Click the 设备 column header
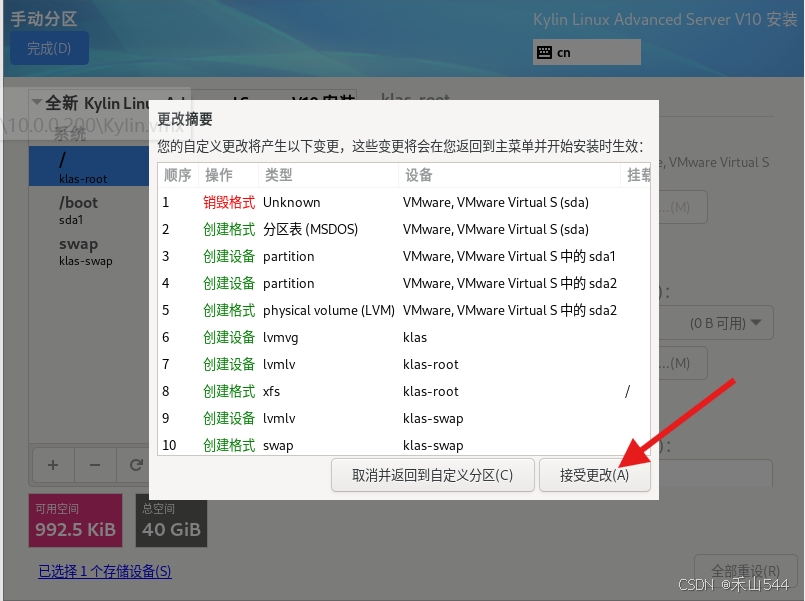The height and width of the screenshot is (601, 805). tap(509, 175)
